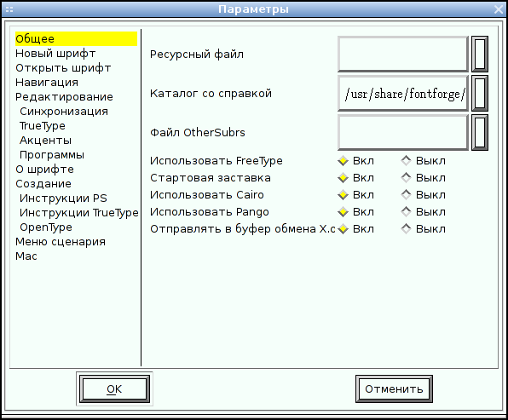Viewport: 508px width, 420px height.
Task: Browse for Ресурсный файл with side button
Action: (480, 54)
